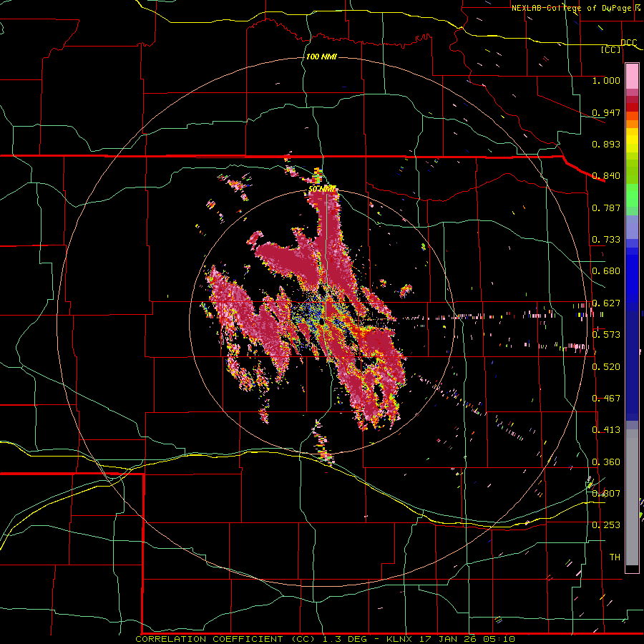Click the 05:10 timestamp
Screen dimensions: 644x644
(499, 639)
